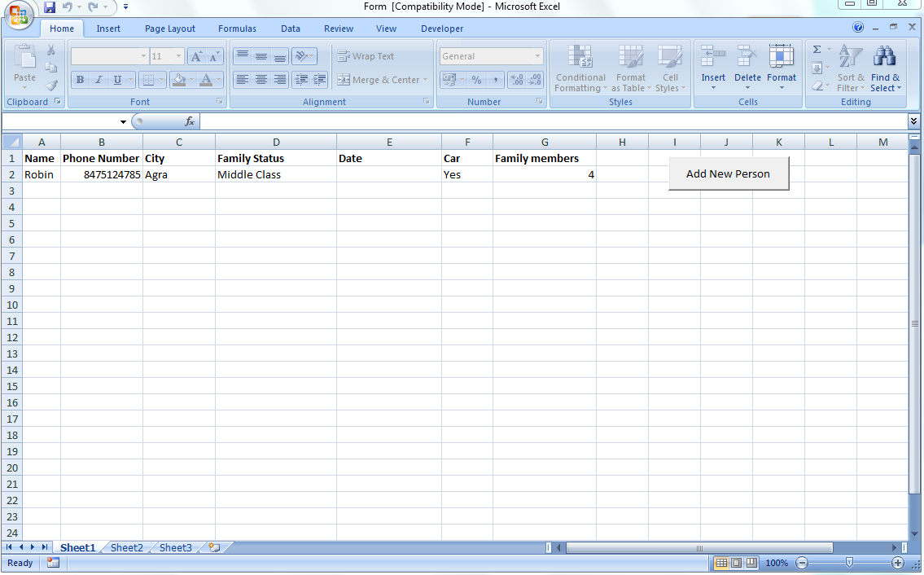Click the Increase Decimal icon
This screenshot has height=575, width=924.
[x=519, y=80]
